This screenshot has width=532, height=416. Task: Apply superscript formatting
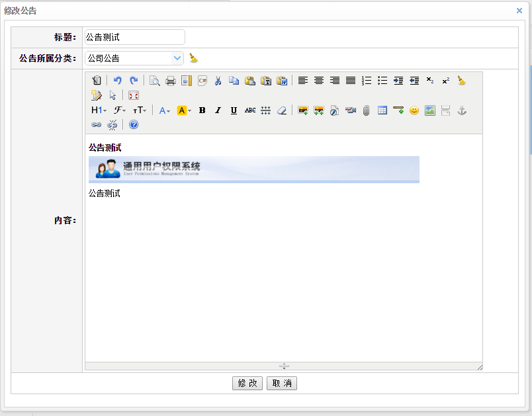[446, 80]
